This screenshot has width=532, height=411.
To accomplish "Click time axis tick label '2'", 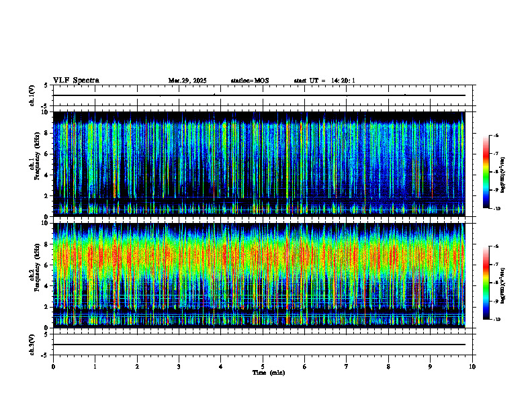I will [x=137, y=367].
